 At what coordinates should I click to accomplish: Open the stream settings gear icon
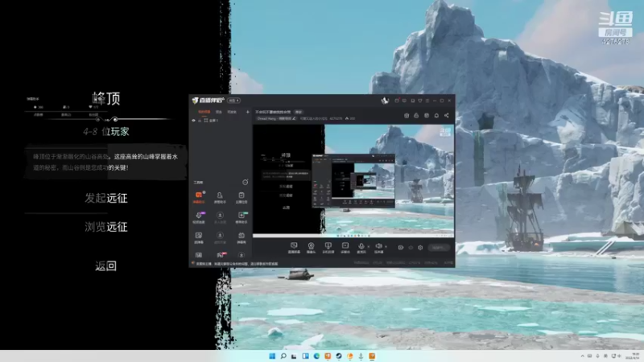coord(420,248)
